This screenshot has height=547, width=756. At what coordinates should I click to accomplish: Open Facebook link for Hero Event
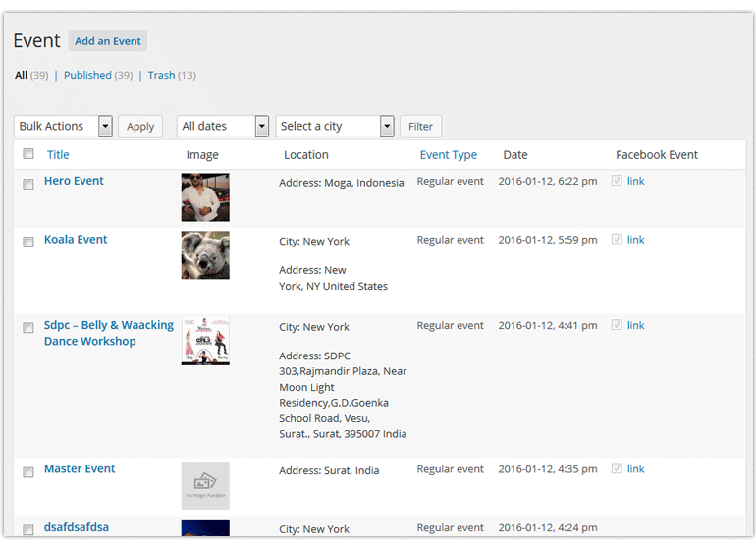635,182
